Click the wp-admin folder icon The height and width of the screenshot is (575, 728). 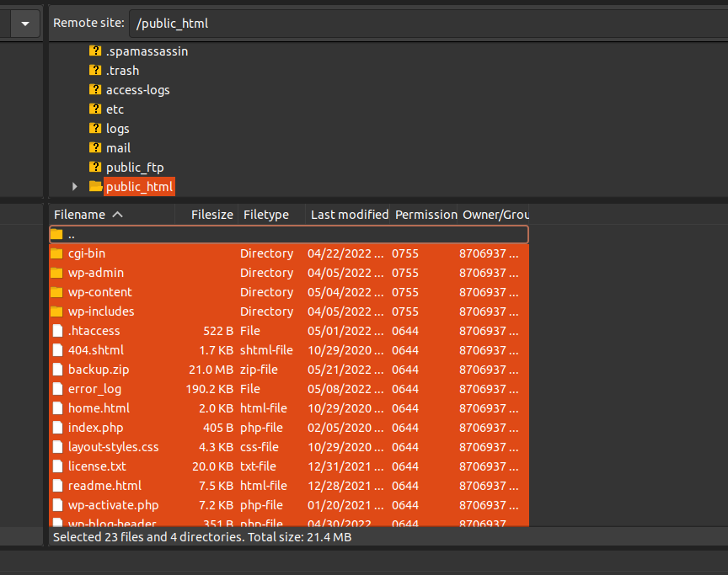56,273
